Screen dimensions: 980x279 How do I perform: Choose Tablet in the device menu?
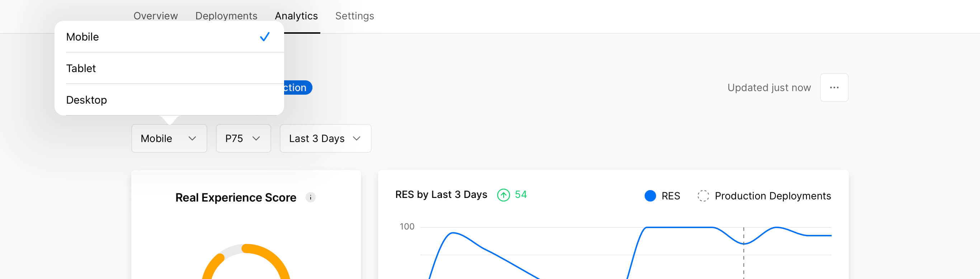pyautogui.click(x=169, y=68)
